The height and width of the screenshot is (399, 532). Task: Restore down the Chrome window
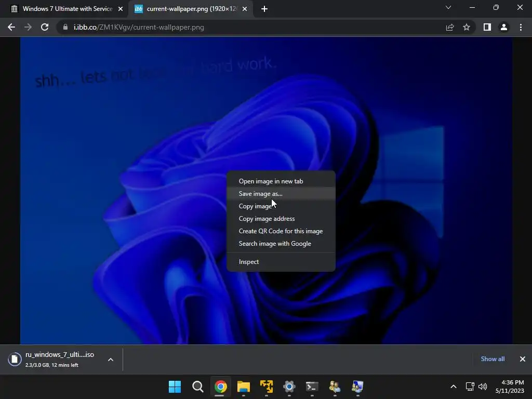click(x=496, y=7)
